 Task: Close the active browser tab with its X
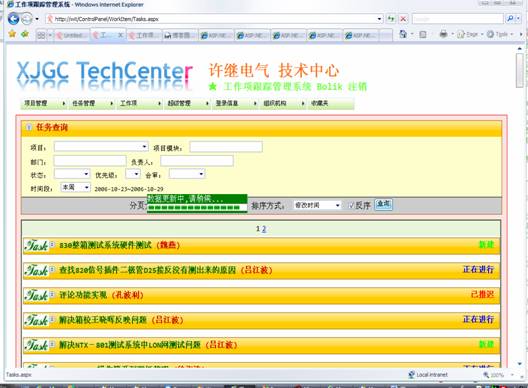120,35
